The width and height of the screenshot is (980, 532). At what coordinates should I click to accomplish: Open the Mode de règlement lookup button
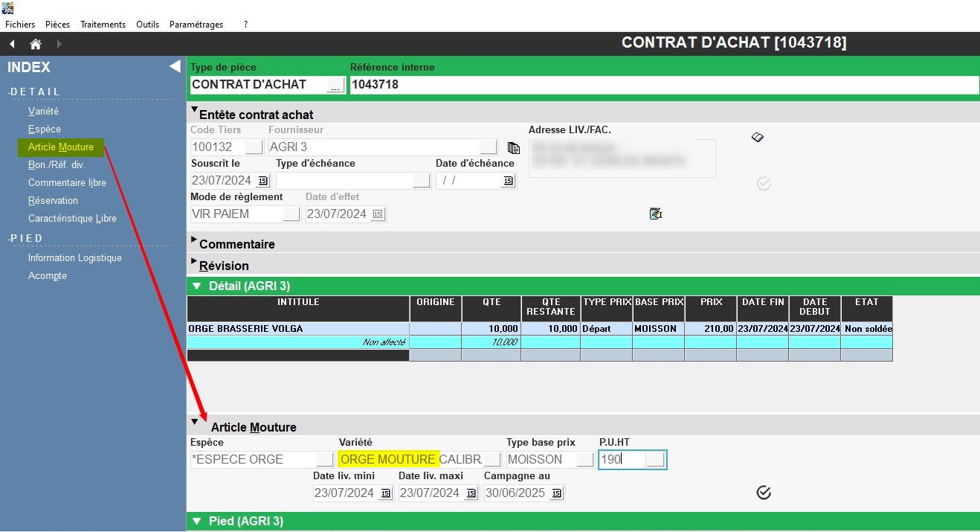coord(291,214)
